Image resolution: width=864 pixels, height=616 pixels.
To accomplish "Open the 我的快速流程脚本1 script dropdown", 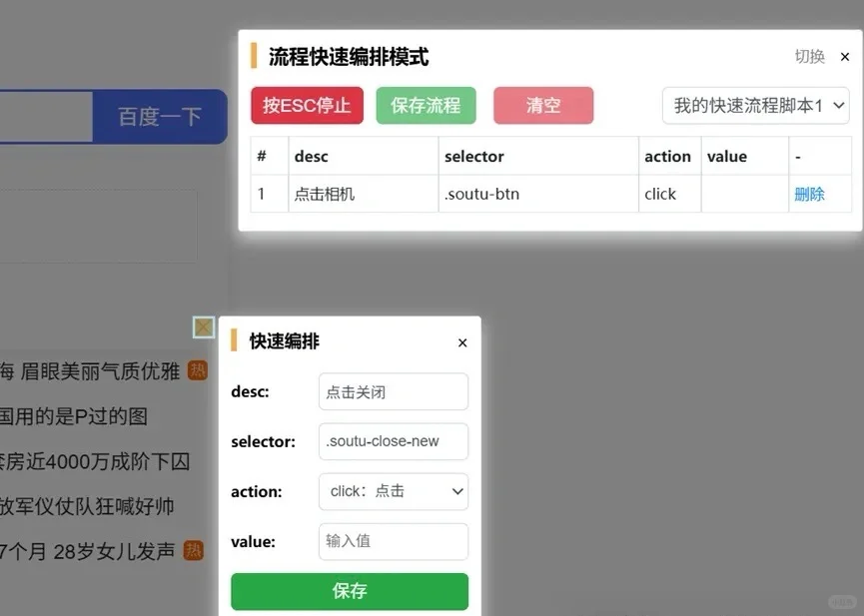I will pyautogui.click(x=755, y=106).
